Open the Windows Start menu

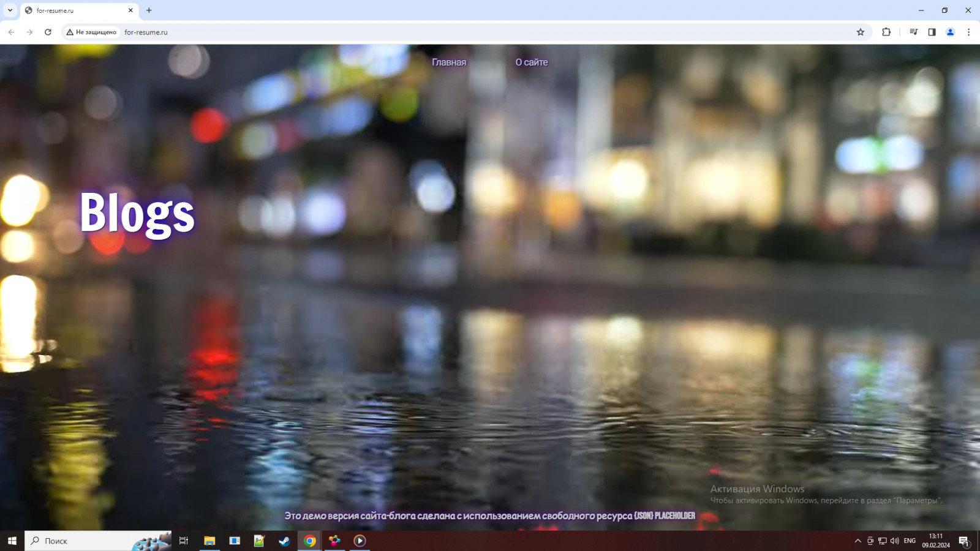[12, 541]
